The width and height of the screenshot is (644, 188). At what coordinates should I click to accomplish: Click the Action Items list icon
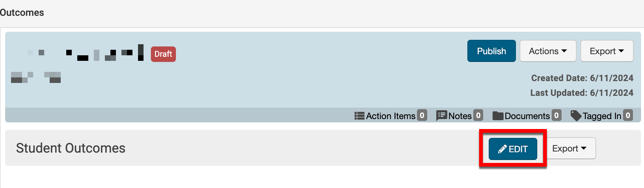359,116
